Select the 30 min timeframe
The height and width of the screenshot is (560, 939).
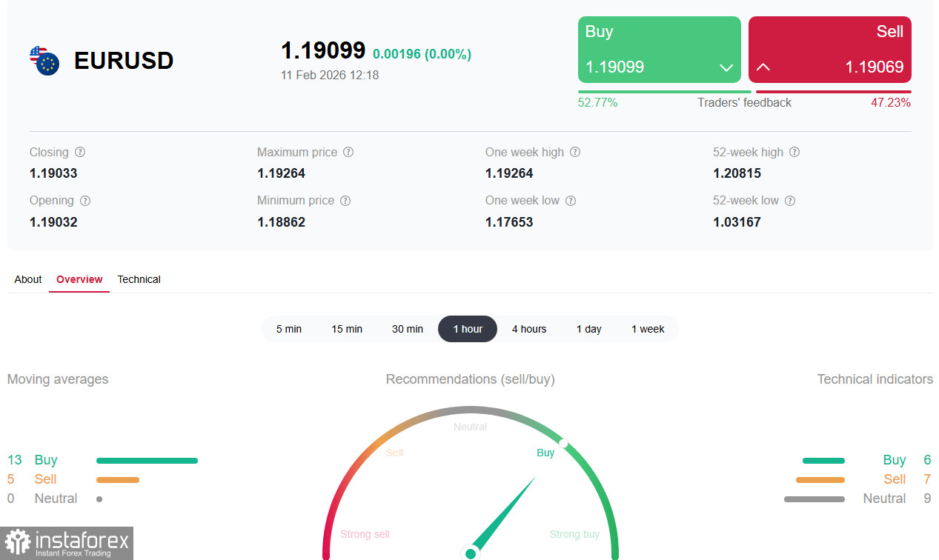408,329
